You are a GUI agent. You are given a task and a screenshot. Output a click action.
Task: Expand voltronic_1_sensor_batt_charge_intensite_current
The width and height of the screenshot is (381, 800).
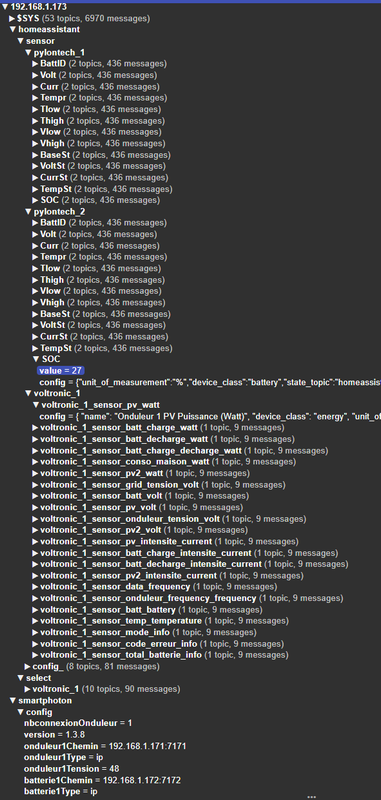point(35,553)
